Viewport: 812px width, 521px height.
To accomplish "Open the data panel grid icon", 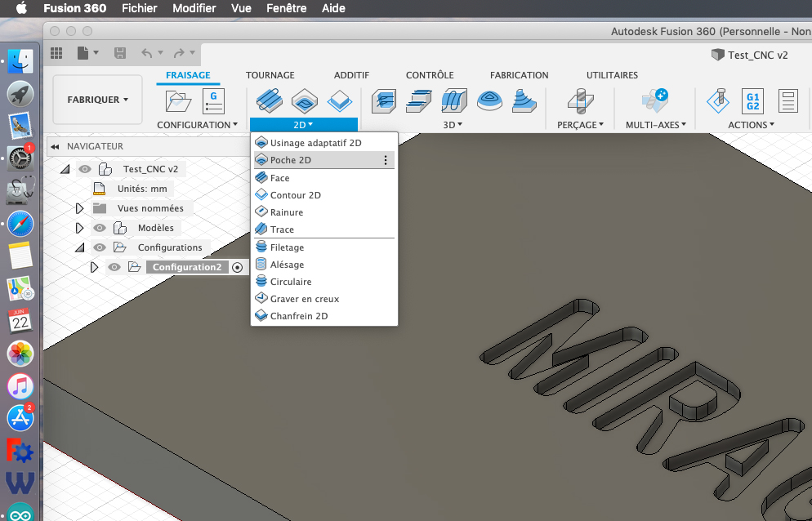I will click(x=56, y=53).
